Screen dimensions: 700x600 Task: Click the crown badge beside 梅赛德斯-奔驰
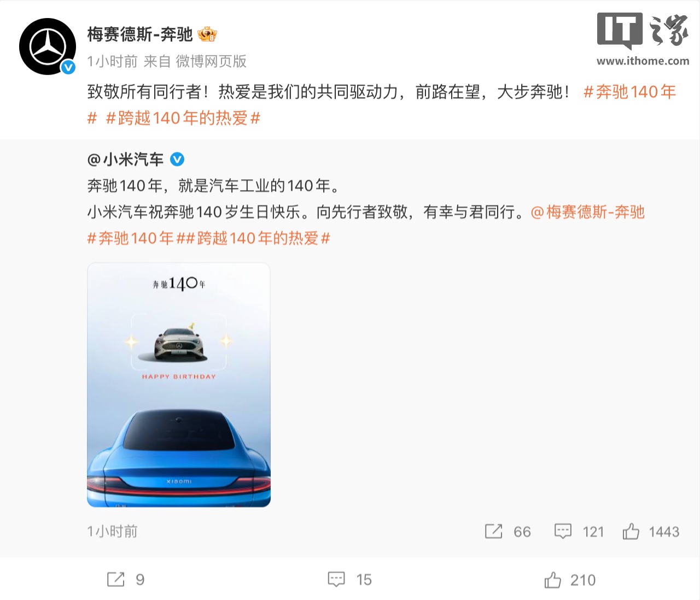pos(207,34)
